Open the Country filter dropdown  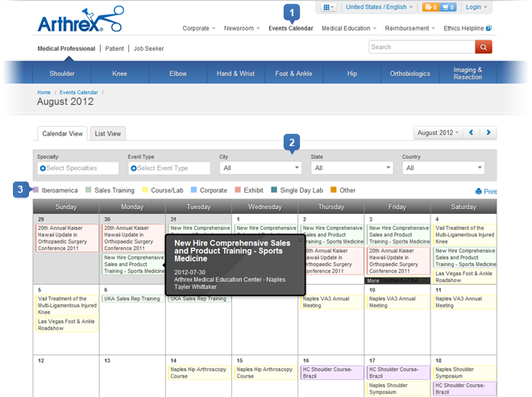point(443,168)
